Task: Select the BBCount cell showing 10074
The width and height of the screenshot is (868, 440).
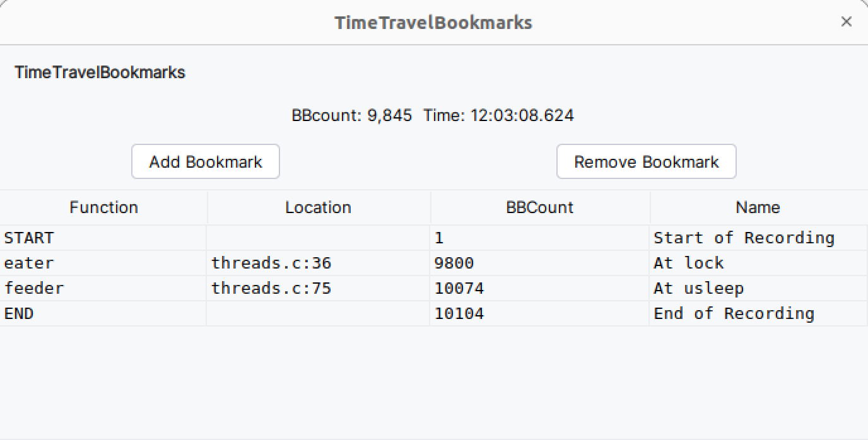Action: (x=540, y=288)
